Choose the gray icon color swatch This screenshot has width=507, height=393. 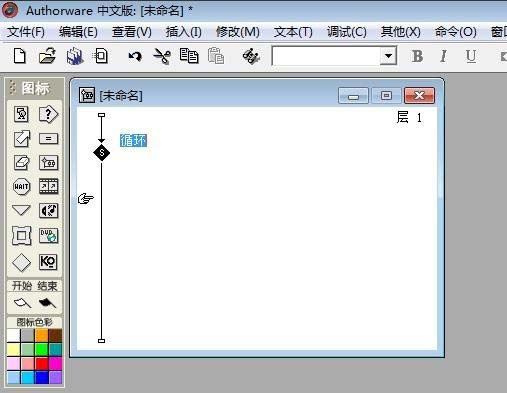28,336
